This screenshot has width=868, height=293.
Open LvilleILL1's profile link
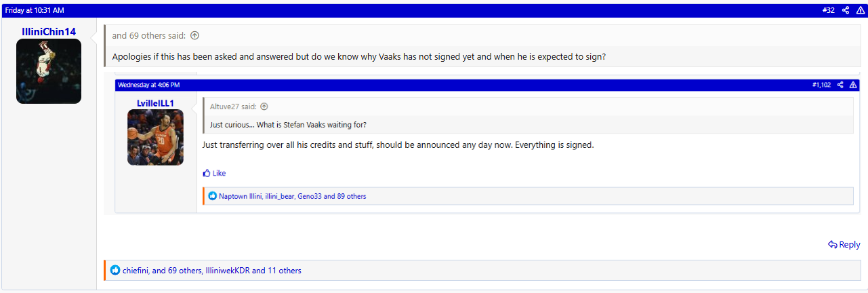pos(155,102)
